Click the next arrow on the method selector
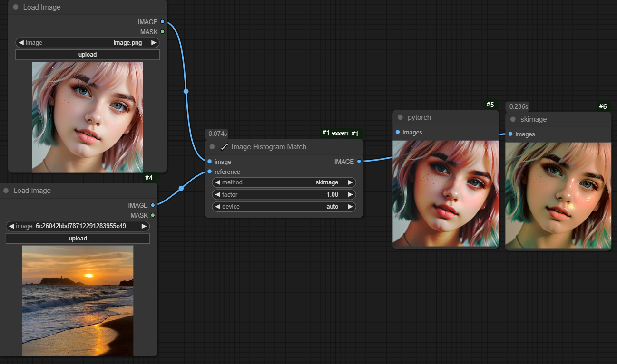The width and height of the screenshot is (617, 364). coord(350,182)
